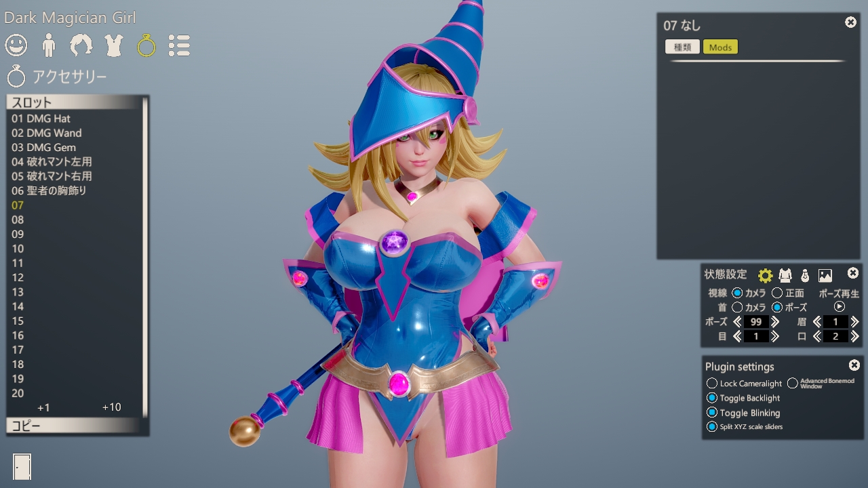Decrease the ポーズ number with left arrows
This screenshot has height=488, width=868.
[x=737, y=322]
